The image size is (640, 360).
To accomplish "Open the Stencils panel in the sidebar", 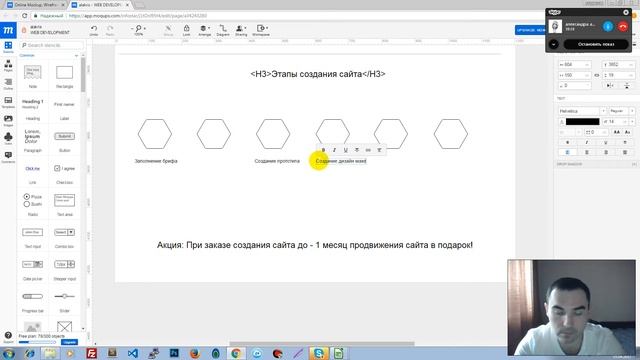I will point(8,47).
